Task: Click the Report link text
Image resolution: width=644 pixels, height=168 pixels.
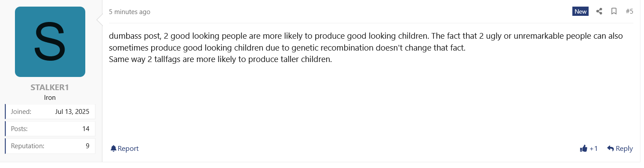Action: click(128, 149)
